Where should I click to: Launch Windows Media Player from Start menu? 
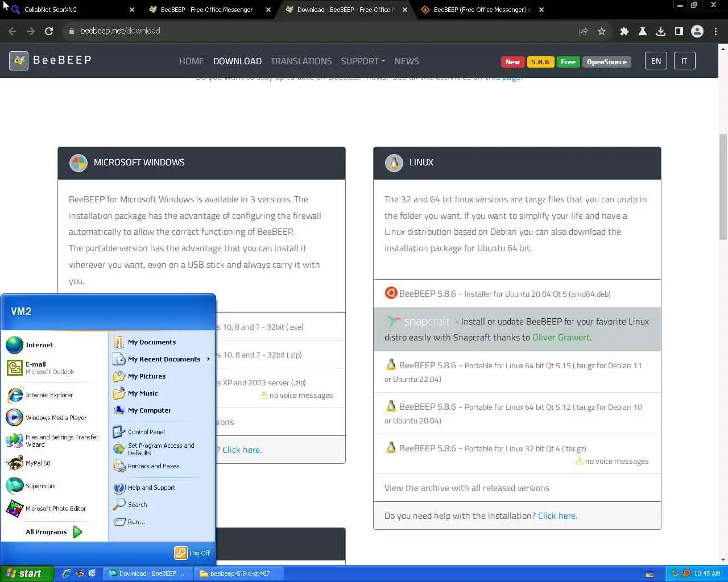click(x=55, y=418)
